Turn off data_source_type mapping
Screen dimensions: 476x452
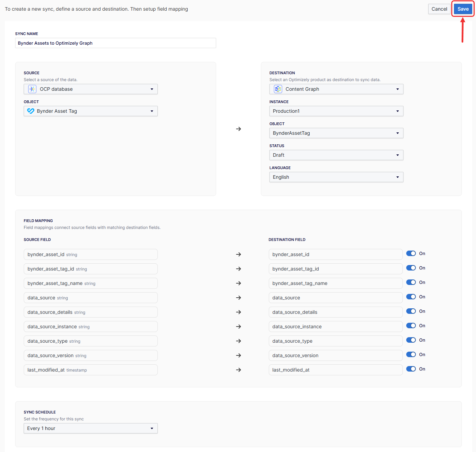tap(411, 340)
